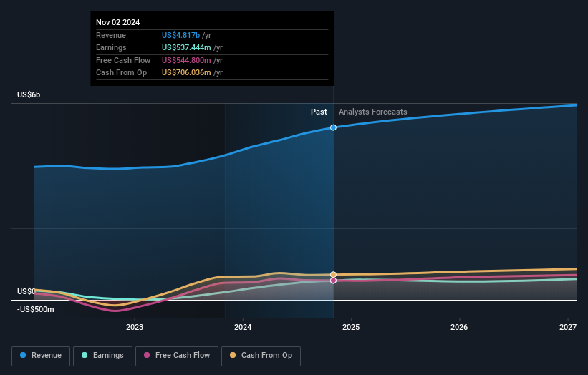This screenshot has height=375, width=588.
Task: Click the 'Cash From Op' tooltip row label
Action: 121,73
